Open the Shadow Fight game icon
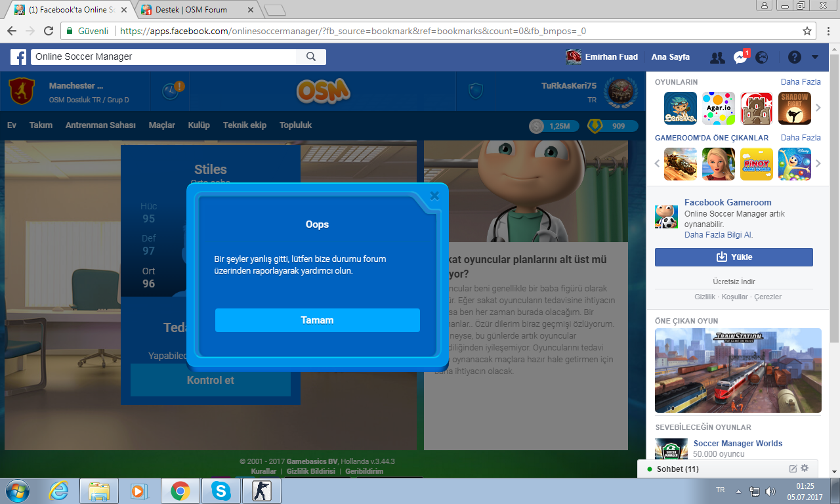840x504 pixels. pos(795,108)
